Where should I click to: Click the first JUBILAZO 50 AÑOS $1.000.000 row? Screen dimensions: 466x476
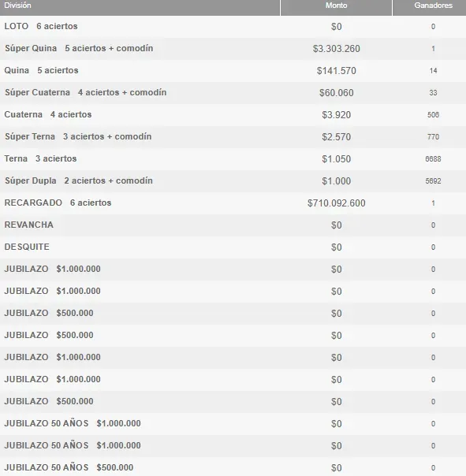[x=233, y=423]
